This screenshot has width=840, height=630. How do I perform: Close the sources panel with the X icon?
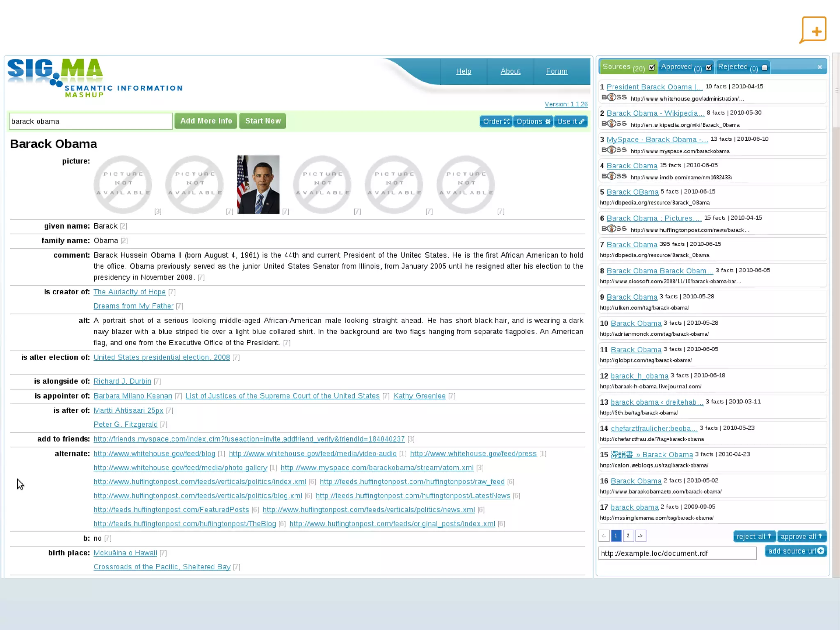819,67
